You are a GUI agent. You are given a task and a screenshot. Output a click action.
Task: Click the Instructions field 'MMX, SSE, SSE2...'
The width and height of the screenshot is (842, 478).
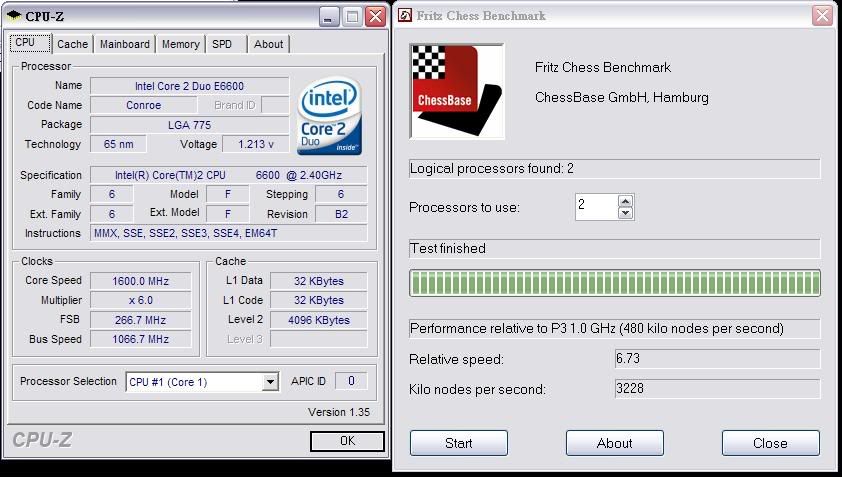point(229,233)
